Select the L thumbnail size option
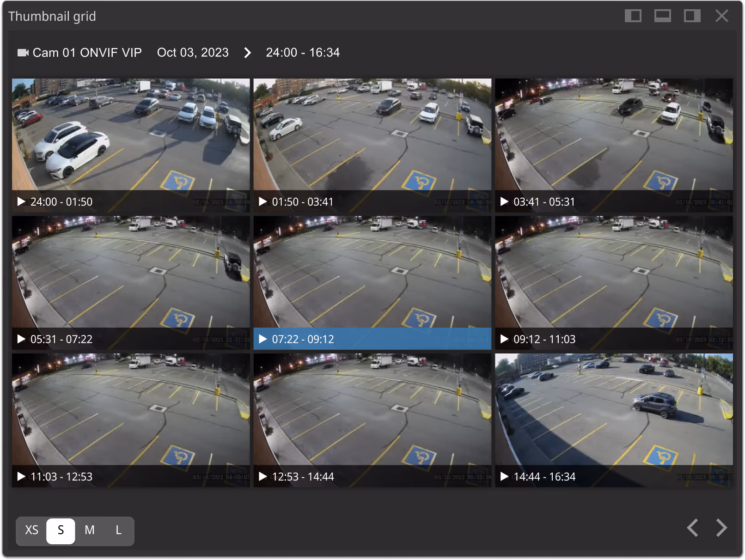Image resolution: width=745 pixels, height=560 pixels. coord(118,531)
